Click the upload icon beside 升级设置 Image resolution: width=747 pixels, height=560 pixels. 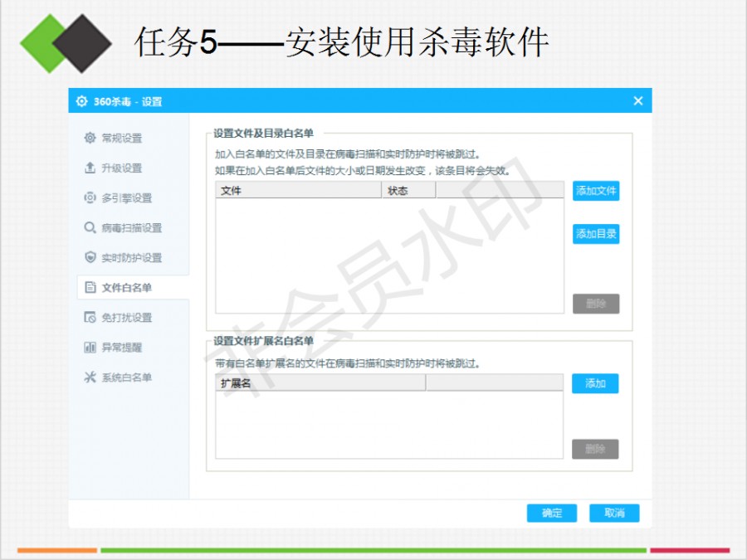[90, 168]
